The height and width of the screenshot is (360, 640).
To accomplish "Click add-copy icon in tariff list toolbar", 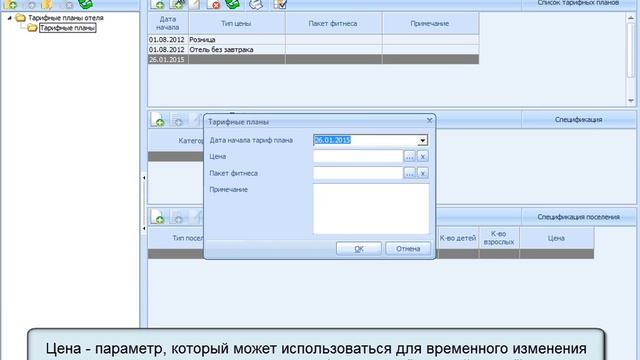I will tap(178, 4).
